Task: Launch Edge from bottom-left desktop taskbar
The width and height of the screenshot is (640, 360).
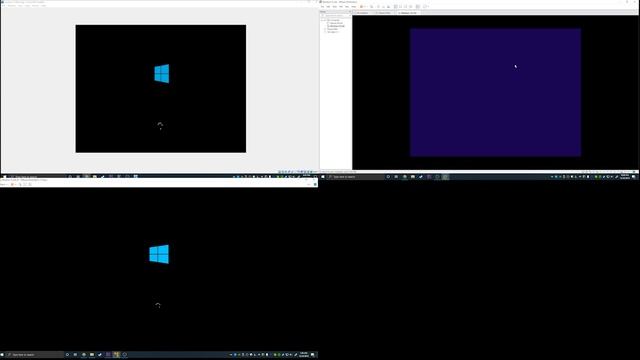Action: point(84,355)
